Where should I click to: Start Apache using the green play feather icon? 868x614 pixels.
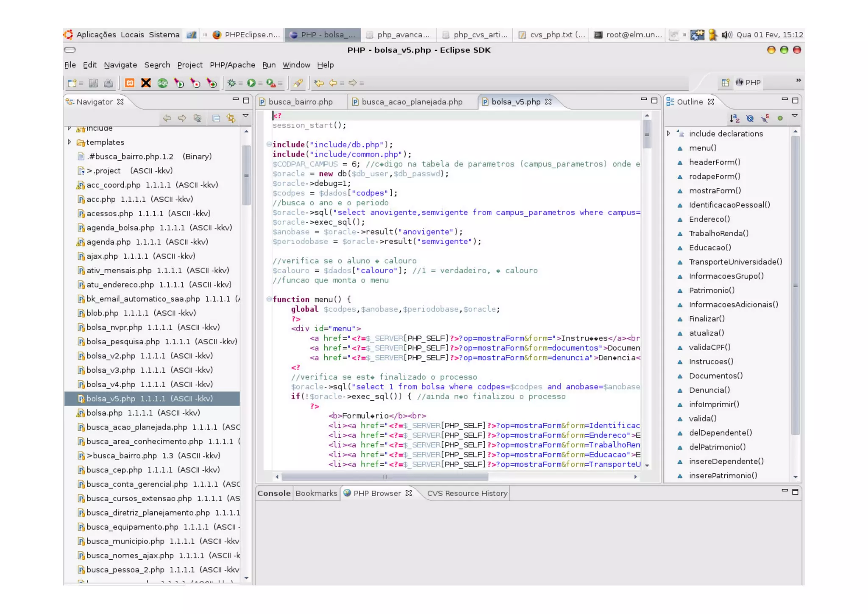point(179,83)
